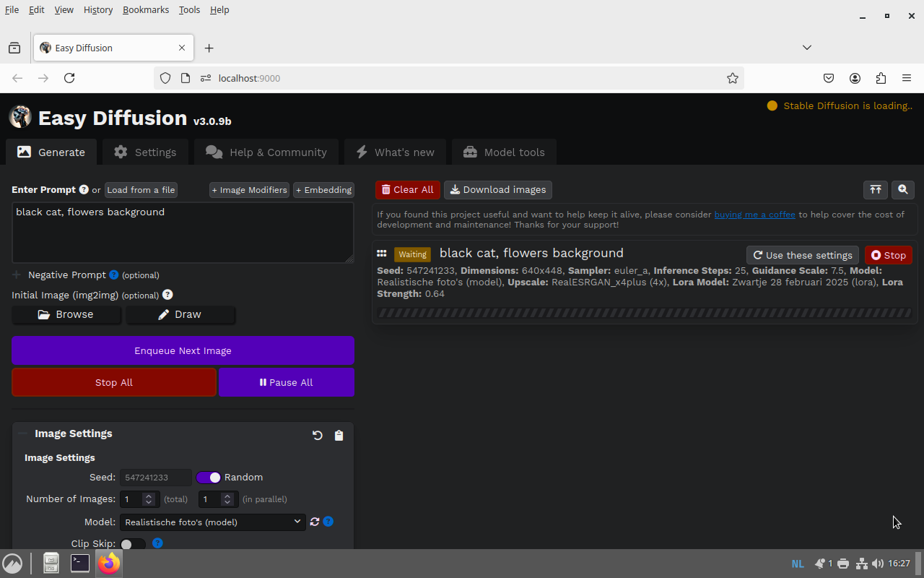Click the drag handle grid icon on task
The height and width of the screenshot is (578, 924).
382,254
